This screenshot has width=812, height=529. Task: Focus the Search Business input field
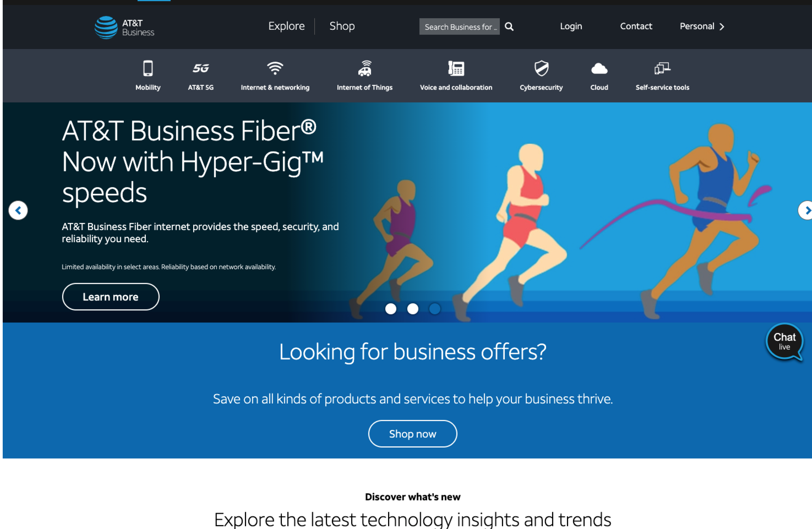pos(459,27)
